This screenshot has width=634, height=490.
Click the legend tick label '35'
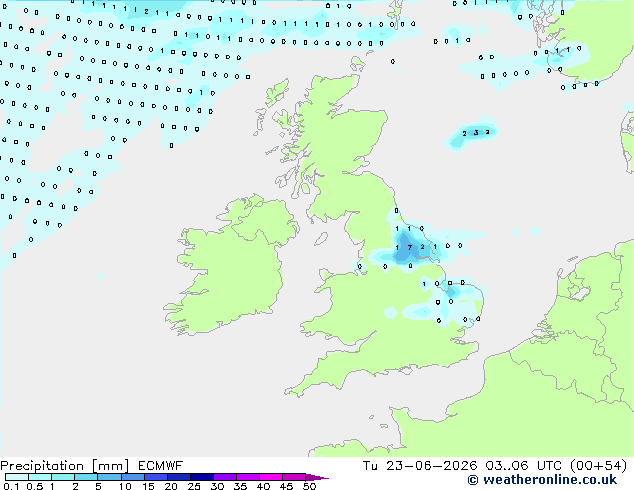coord(240,486)
